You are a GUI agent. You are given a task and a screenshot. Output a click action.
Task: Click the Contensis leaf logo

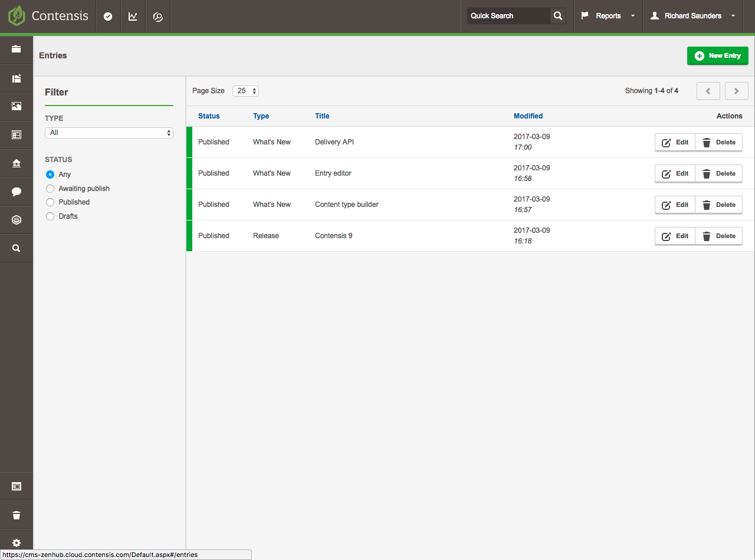click(x=17, y=15)
